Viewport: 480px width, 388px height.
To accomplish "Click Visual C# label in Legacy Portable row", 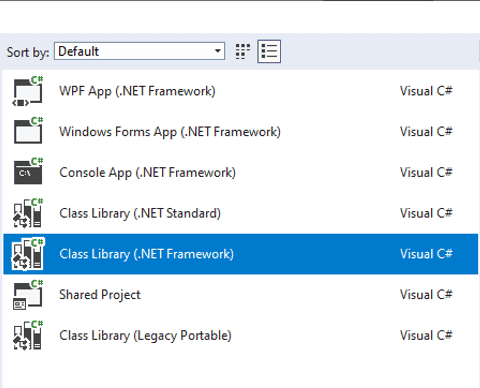I will [426, 335].
